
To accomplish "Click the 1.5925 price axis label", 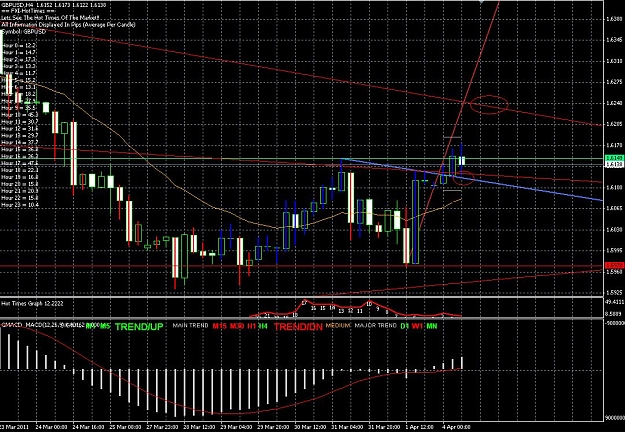I will (614, 292).
